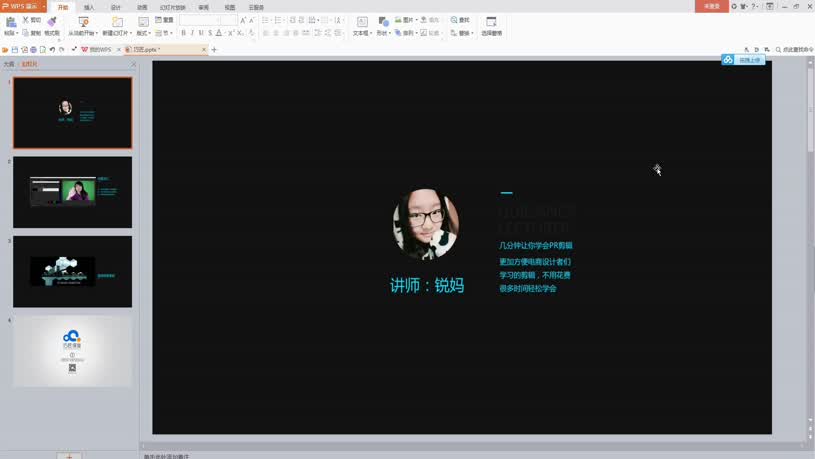Click the Save icon in quick toolbar
The height and width of the screenshot is (459, 815).
click(15, 49)
